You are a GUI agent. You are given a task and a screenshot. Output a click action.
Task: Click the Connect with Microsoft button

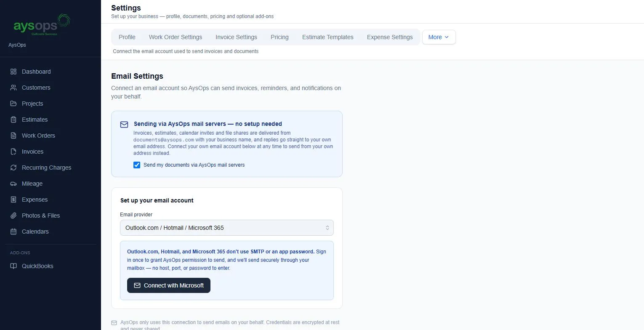tap(169, 285)
